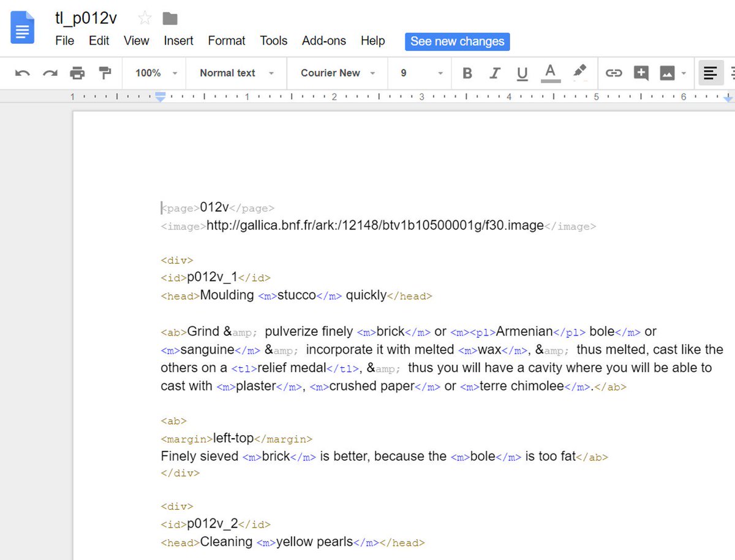
Task: Open the zoom 100% dropdown
Action: tap(156, 73)
